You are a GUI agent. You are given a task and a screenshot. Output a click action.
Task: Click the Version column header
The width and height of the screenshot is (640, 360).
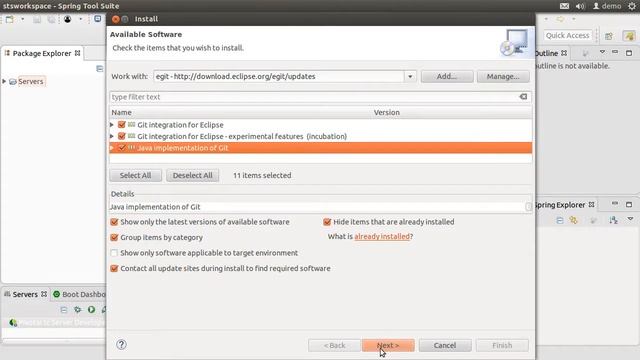(x=452, y=112)
